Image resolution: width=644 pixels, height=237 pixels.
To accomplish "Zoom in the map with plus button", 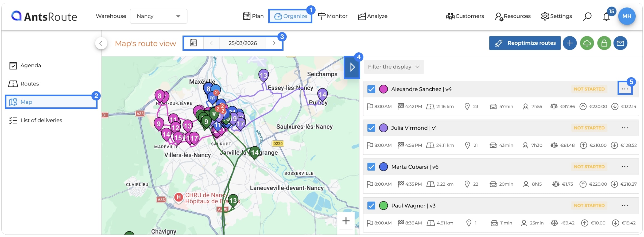I will [x=346, y=221].
